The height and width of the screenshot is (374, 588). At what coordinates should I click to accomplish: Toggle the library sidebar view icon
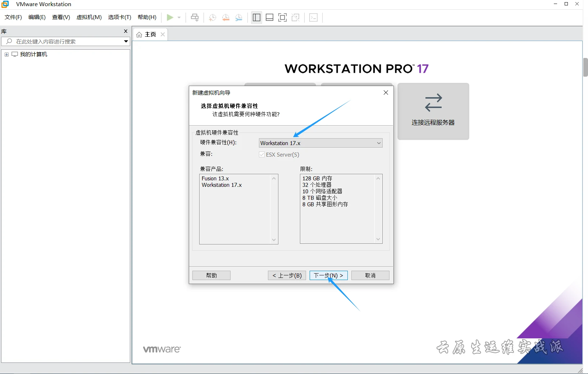tap(256, 17)
